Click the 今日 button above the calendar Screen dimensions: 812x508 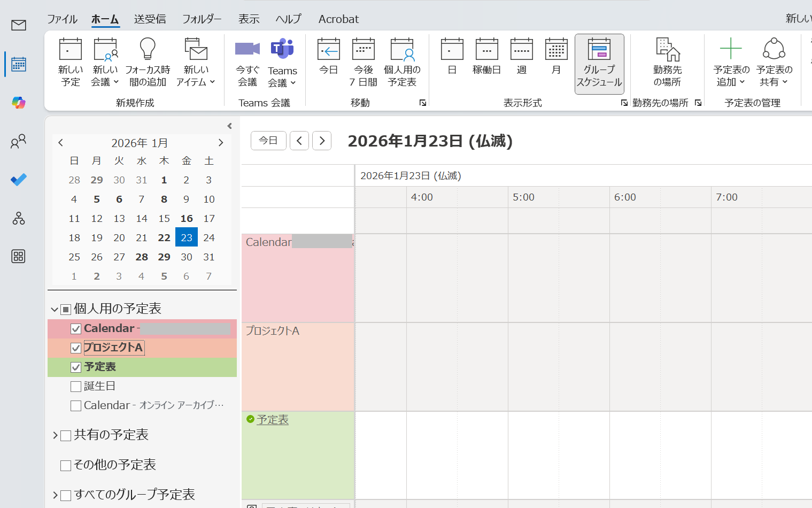pyautogui.click(x=268, y=140)
